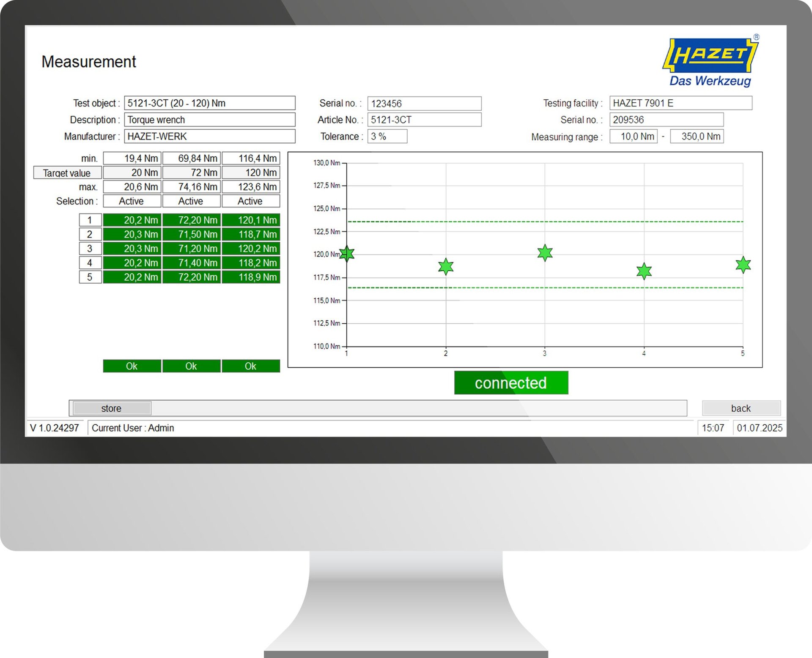Select the 120 Nm target value cell
This screenshot has height=658, width=812.
(x=251, y=172)
